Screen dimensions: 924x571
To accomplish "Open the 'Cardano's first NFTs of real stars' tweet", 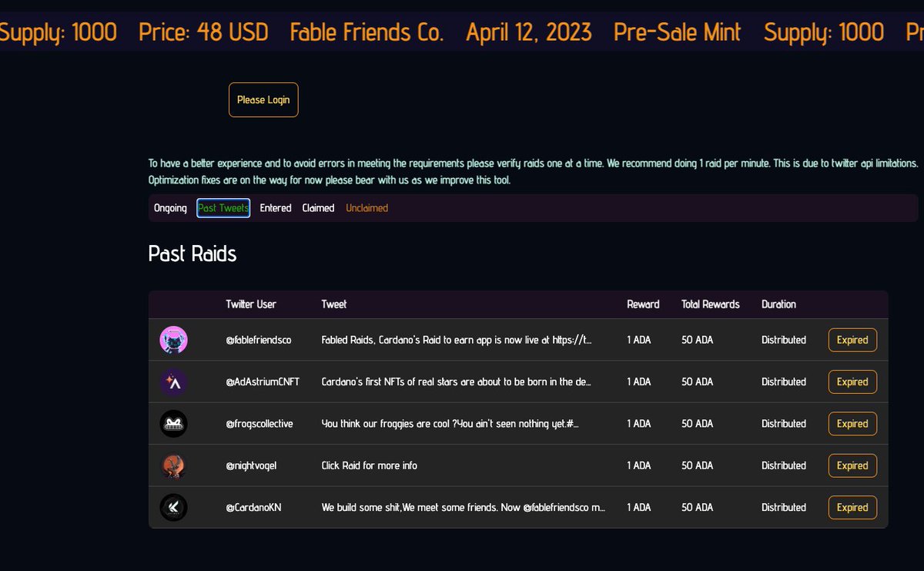I will coord(457,381).
